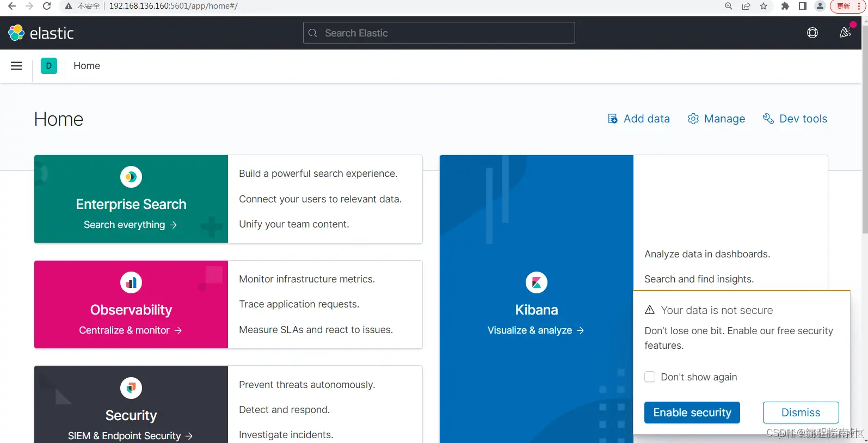Click the Elastic logo
Screen dimensions: 868x443
pos(41,33)
